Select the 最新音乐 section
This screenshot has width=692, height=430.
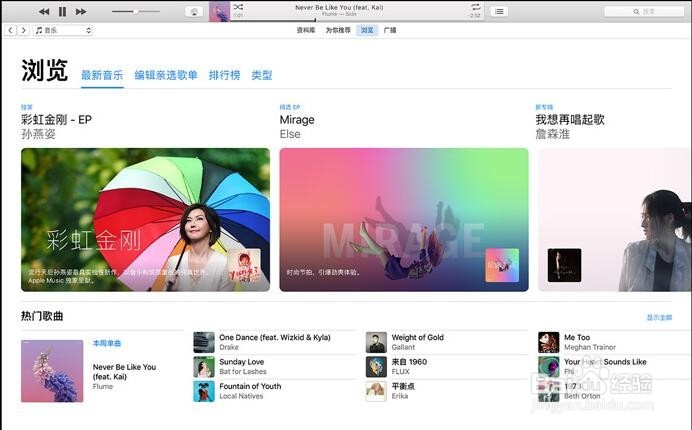[102, 75]
